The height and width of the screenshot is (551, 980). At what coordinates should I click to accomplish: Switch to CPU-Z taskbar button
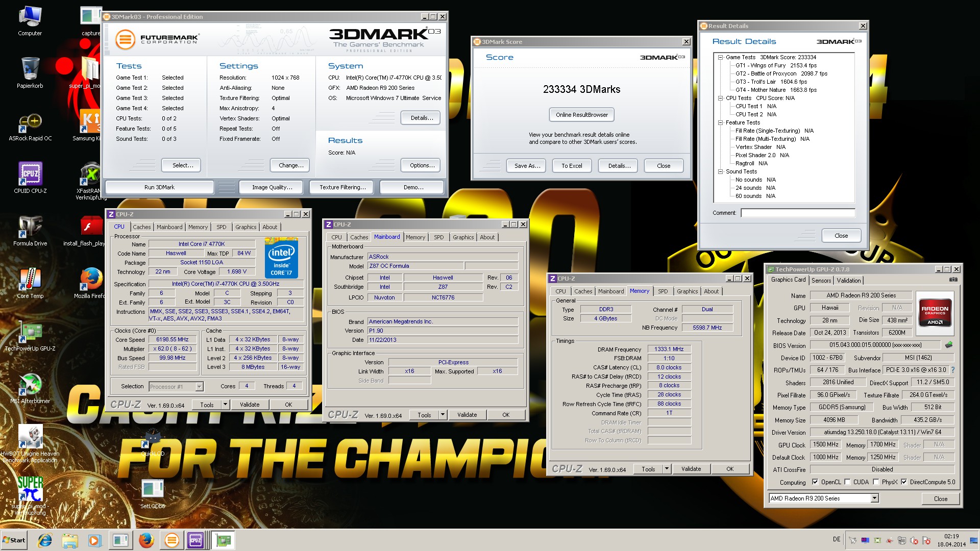pos(197,540)
